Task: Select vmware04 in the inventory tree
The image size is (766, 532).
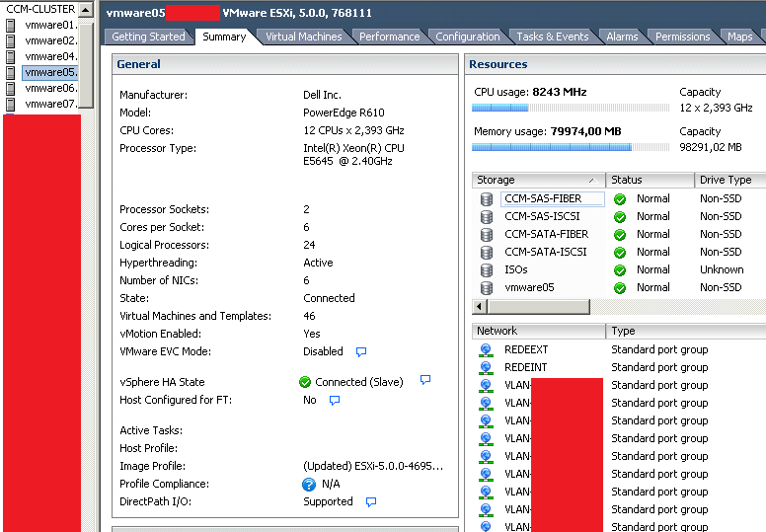Action: pyautogui.click(x=50, y=56)
